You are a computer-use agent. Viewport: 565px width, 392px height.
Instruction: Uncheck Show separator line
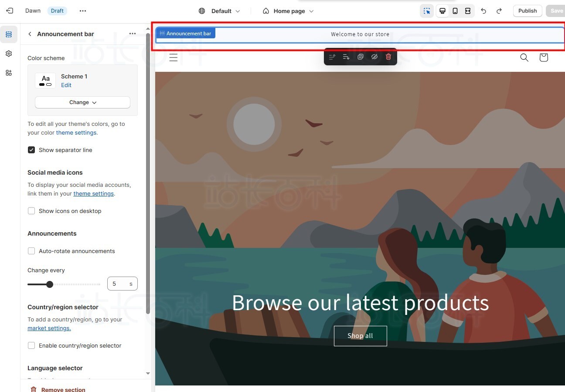point(31,150)
